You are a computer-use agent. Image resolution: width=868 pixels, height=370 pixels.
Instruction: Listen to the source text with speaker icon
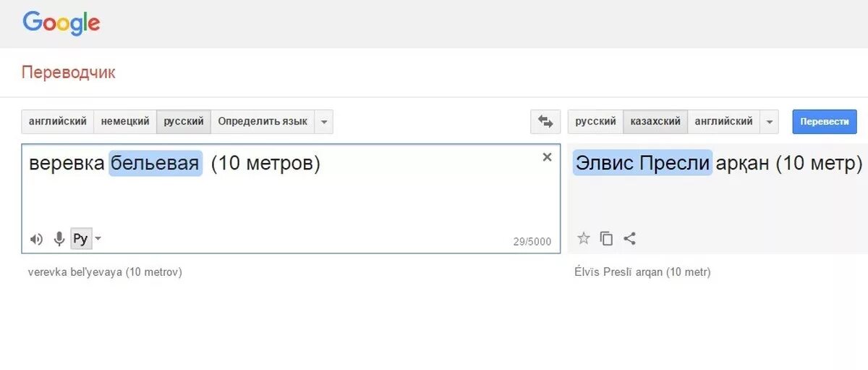(x=36, y=239)
